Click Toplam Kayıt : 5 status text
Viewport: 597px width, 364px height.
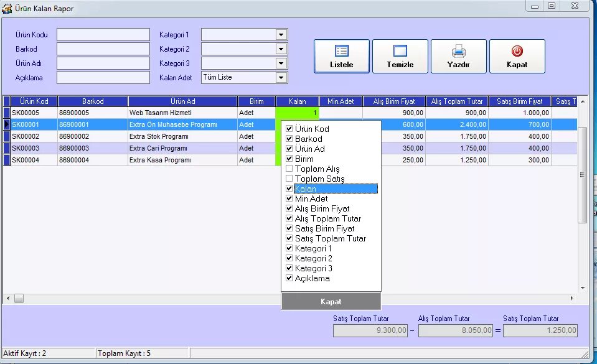click(x=124, y=353)
